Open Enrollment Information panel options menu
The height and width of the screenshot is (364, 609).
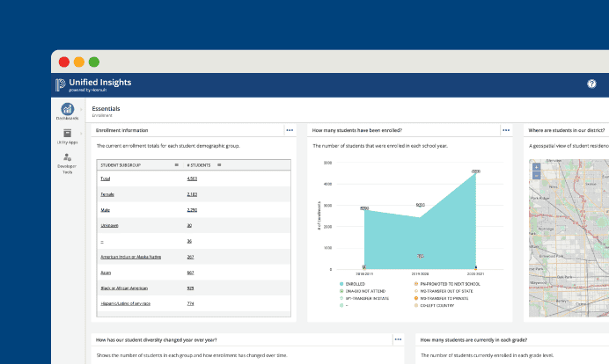pos(290,130)
